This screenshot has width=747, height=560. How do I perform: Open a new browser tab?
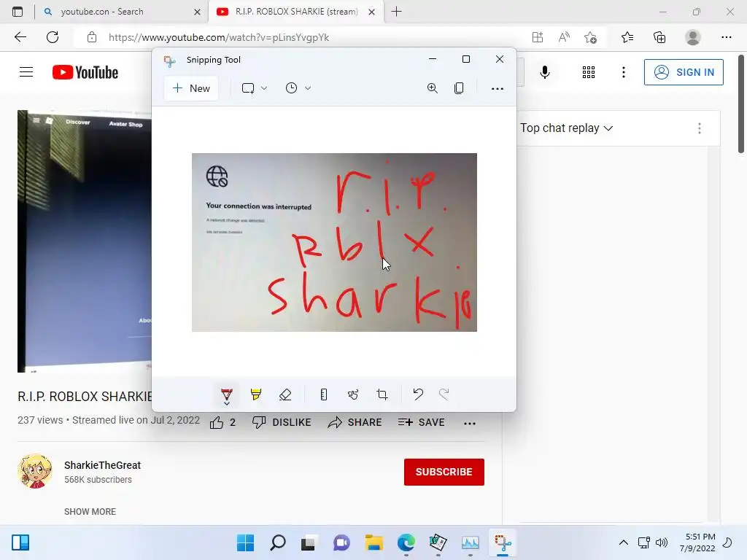(396, 12)
